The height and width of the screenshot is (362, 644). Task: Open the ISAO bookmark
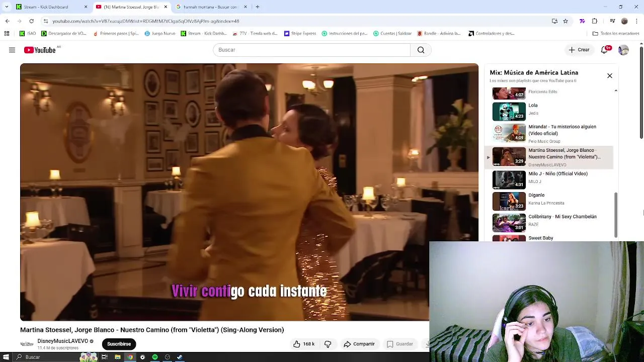28,34
